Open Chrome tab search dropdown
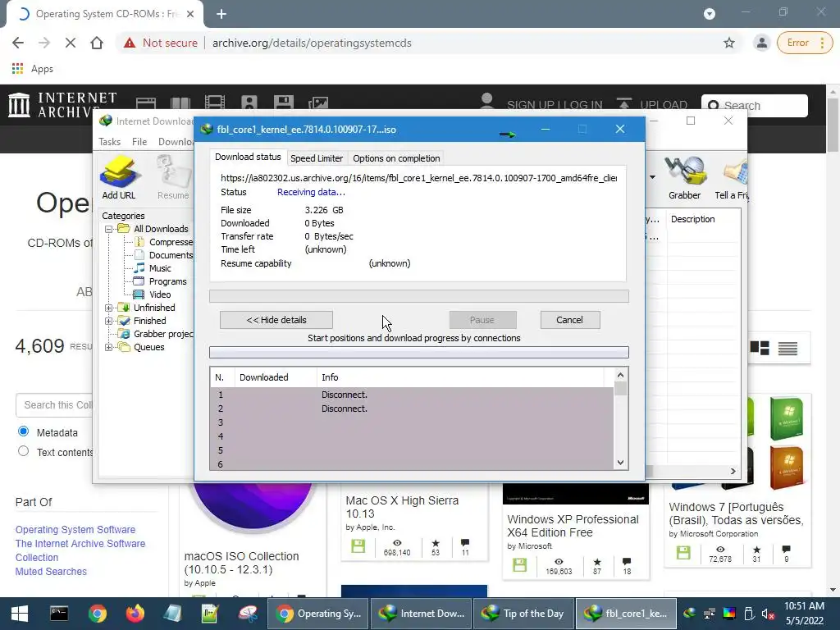 [710, 14]
